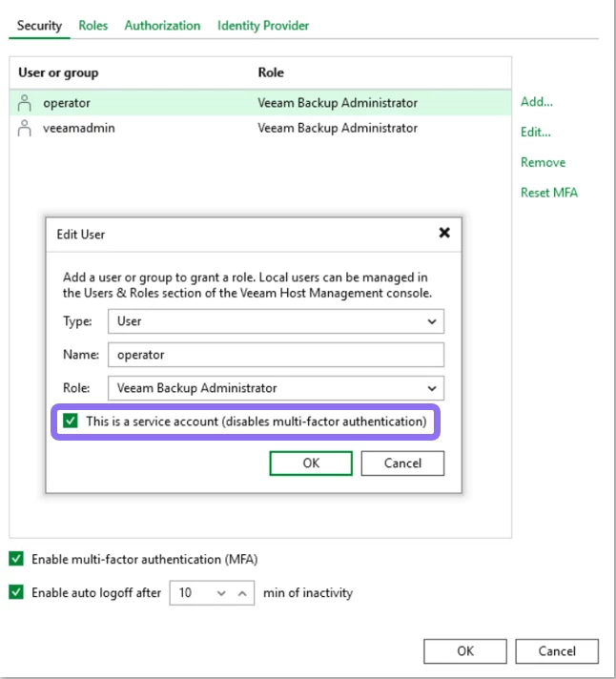Select the operator row in the user list

[x=260, y=103]
